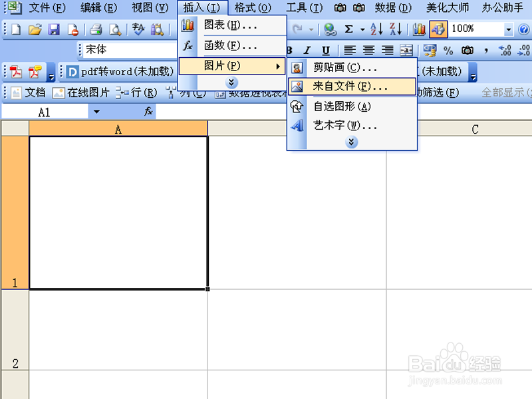Apply Currency style icon

pyautogui.click(x=430, y=51)
